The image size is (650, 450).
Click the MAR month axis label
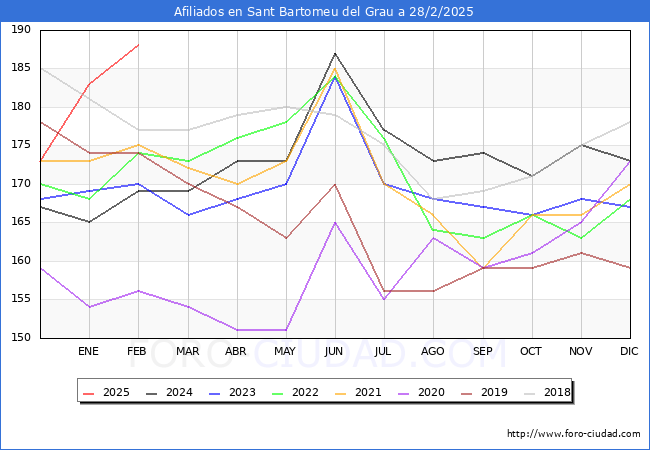click(x=187, y=351)
